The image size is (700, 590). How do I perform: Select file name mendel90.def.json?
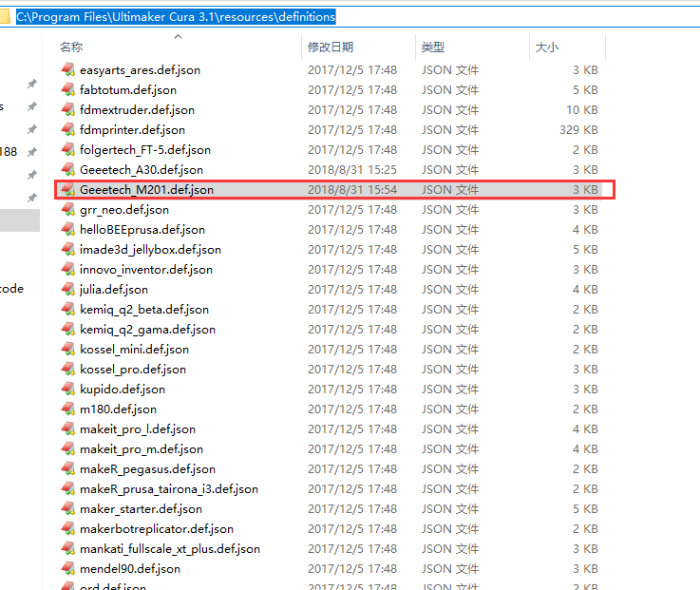130,569
